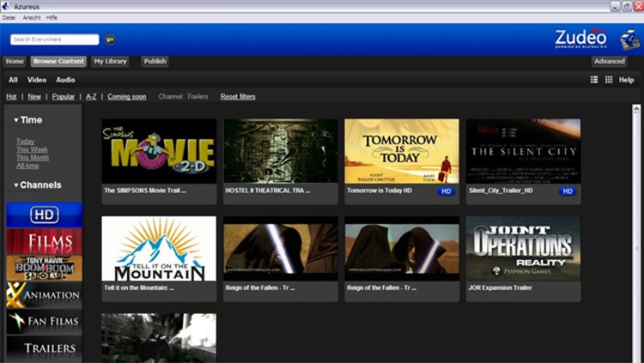Click HD badge on Tomorrow is Today
644x363 pixels.
point(446,191)
